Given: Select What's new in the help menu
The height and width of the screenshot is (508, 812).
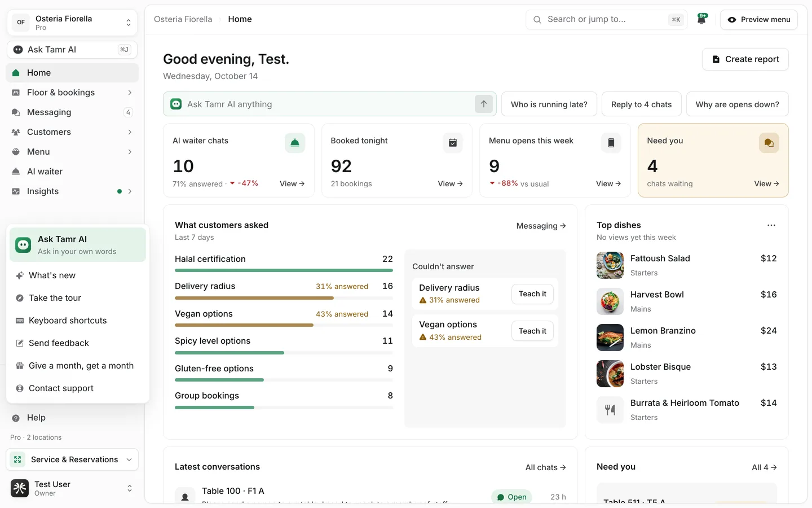Looking at the screenshot, I should 78,275.
